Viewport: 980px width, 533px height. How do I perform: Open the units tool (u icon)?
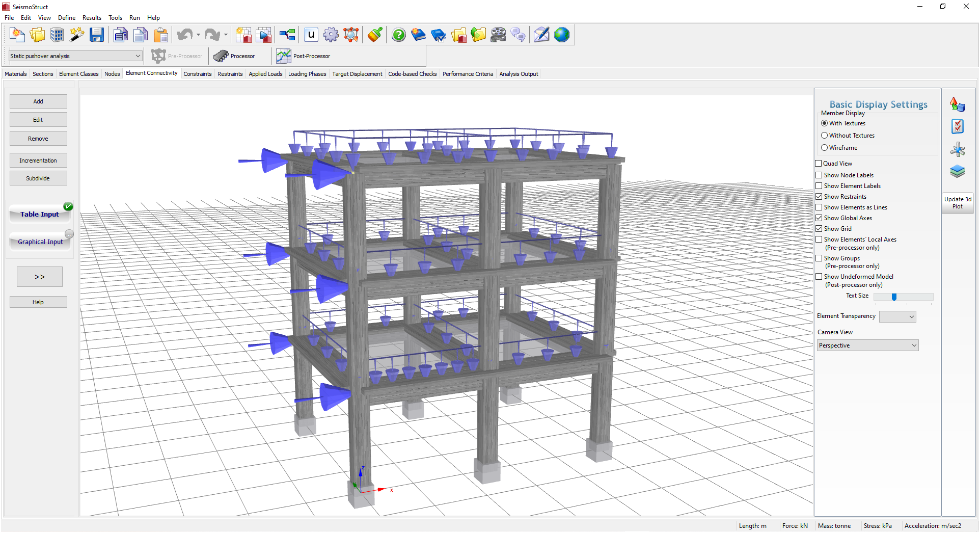pyautogui.click(x=310, y=35)
